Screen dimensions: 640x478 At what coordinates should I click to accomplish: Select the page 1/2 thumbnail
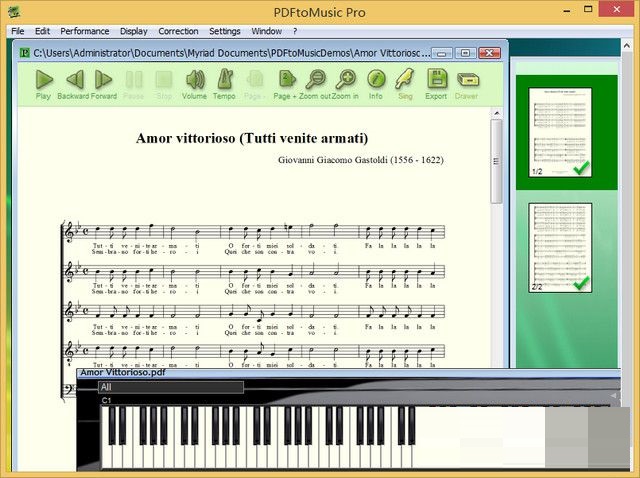[x=560, y=132]
